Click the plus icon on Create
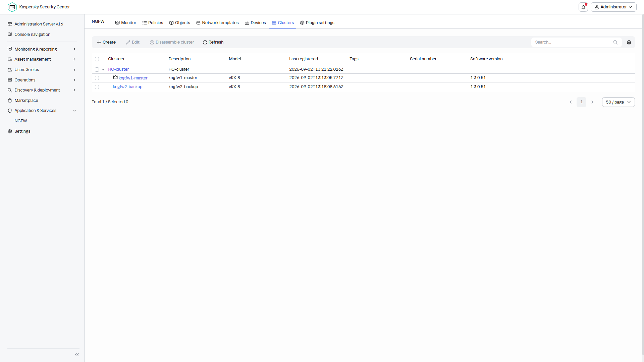 pyautogui.click(x=99, y=42)
